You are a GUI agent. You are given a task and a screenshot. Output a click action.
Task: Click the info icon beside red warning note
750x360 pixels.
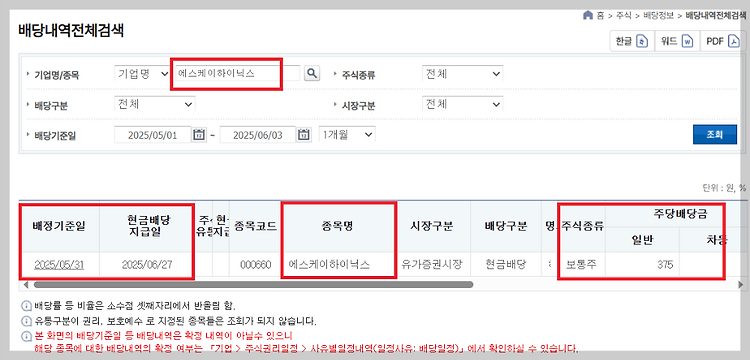coord(27,336)
